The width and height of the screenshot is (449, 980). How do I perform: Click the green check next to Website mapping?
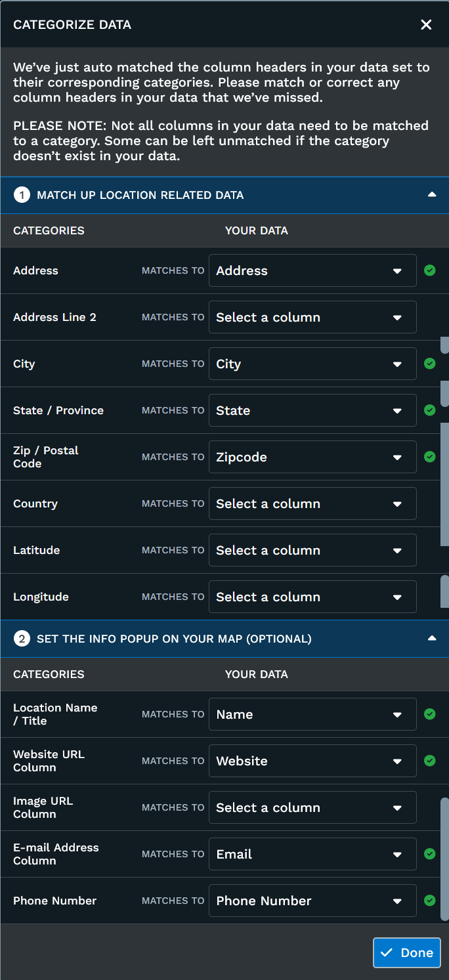(430, 761)
